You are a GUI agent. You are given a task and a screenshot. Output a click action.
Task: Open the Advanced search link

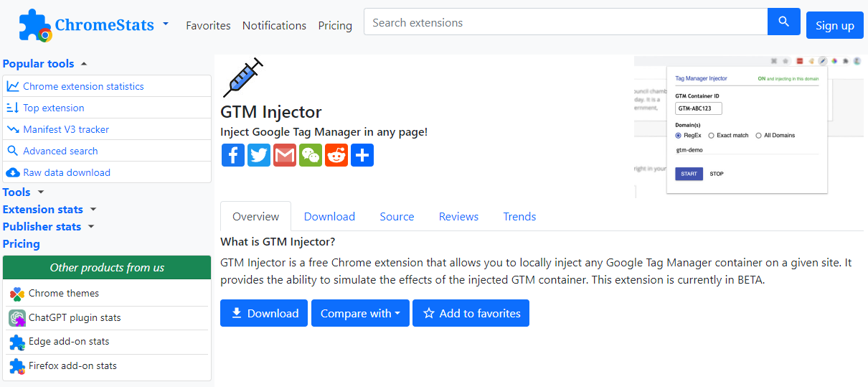pos(60,151)
